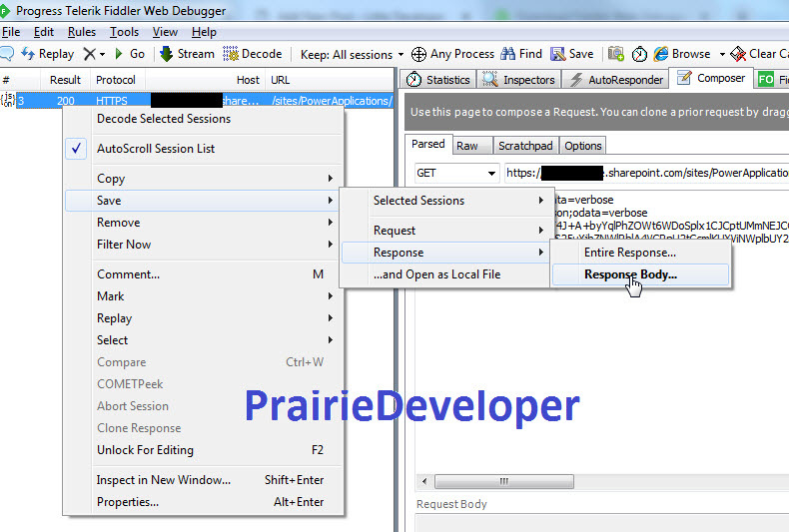Screen dimensions: 789x532
Task: Open the View menu
Action: click(x=165, y=32)
